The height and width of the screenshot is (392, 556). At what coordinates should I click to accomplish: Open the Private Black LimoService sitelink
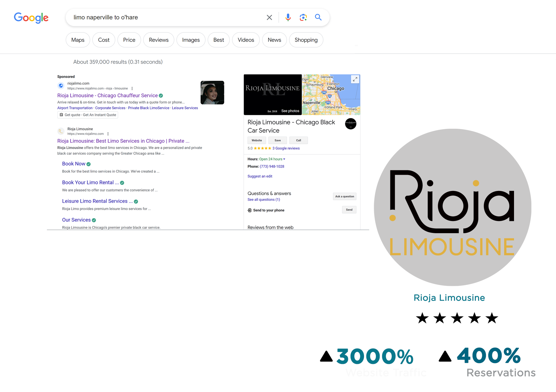point(149,108)
